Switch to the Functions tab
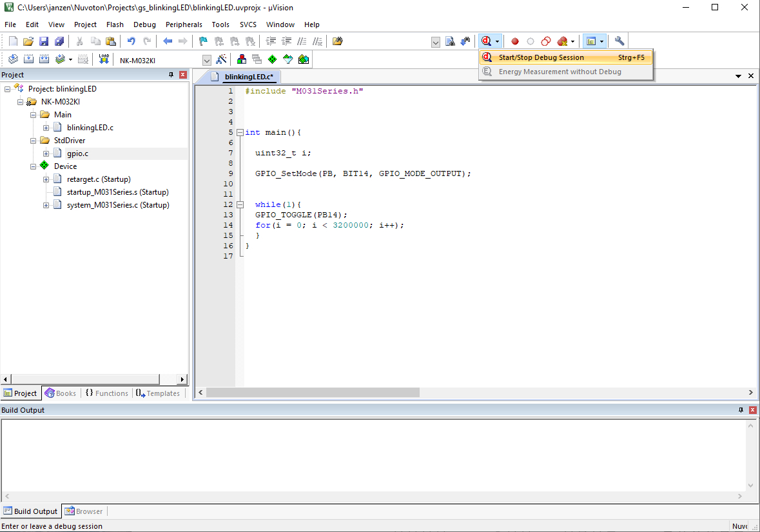Image resolution: width=760 pixels, height=532 pixels. (x=106, y=393)
